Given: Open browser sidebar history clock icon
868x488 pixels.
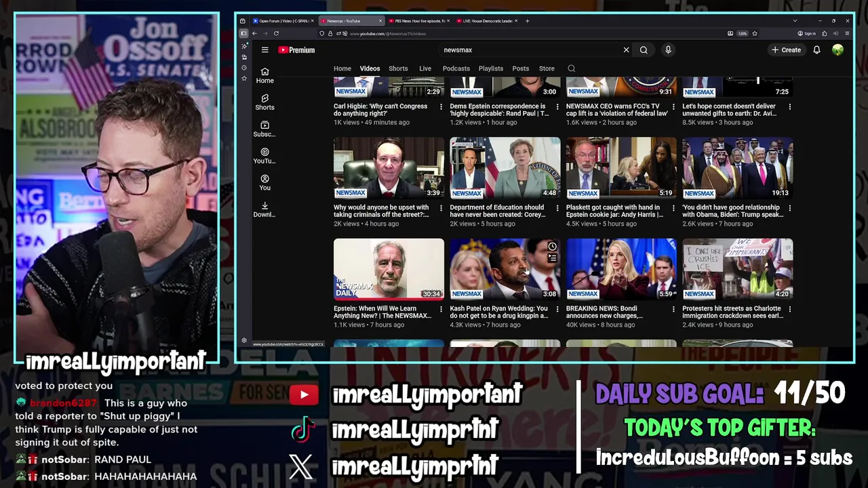Looking at the screenshot, I should click(244, 68).
